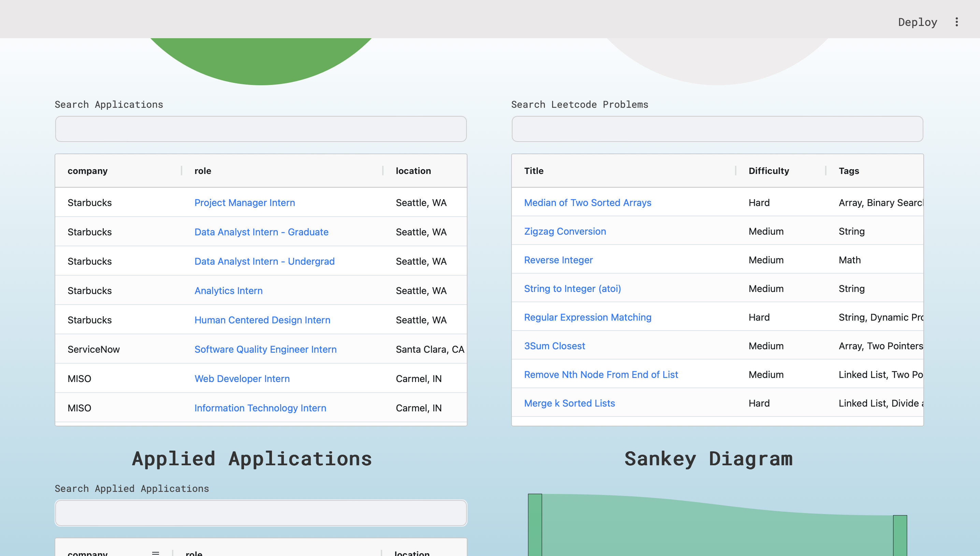Click the Search Applied Applications field
Image resolution: width=980 pixels, height=556 pixels.
[x=261, y=513]
